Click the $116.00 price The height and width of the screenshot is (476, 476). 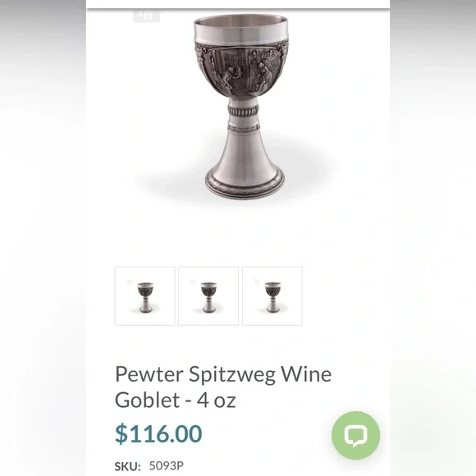158,434
